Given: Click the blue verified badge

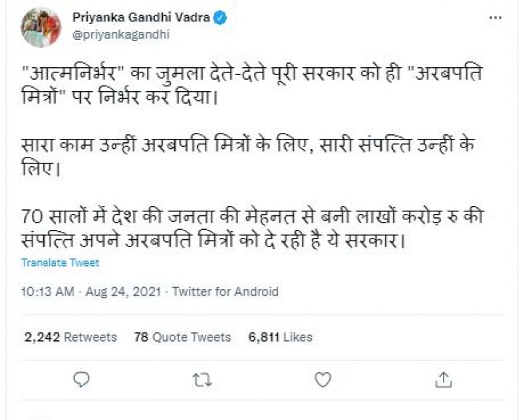Looking at the screenshot, I should pyautogui.click(x=221, y=18).
